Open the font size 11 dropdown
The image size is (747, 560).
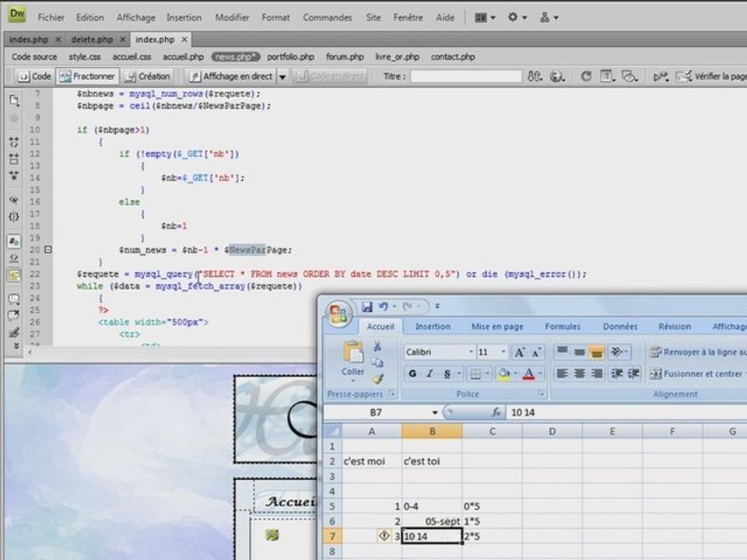point(503,352)
